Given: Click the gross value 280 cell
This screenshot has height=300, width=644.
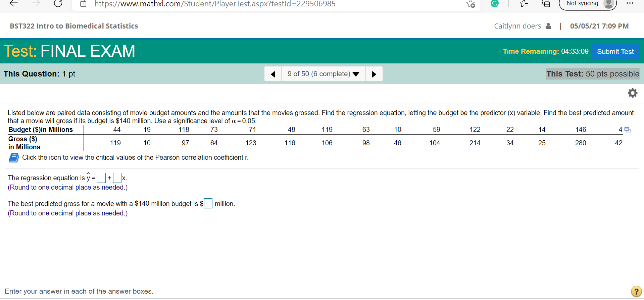Looking at the screenshot, I should 581,143.
